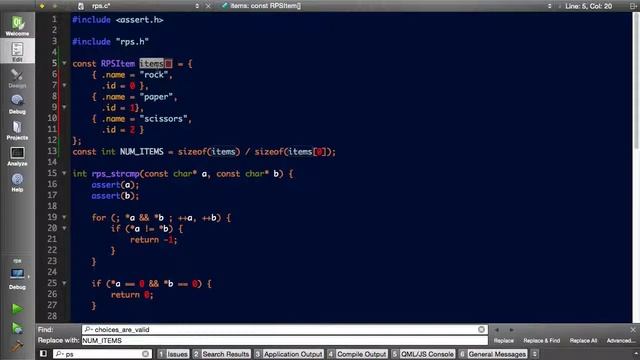Click the Line: 5, Col: 20 indicator
Image resolution: width=640 pixels, height=360 pixels.
(588, 6)
